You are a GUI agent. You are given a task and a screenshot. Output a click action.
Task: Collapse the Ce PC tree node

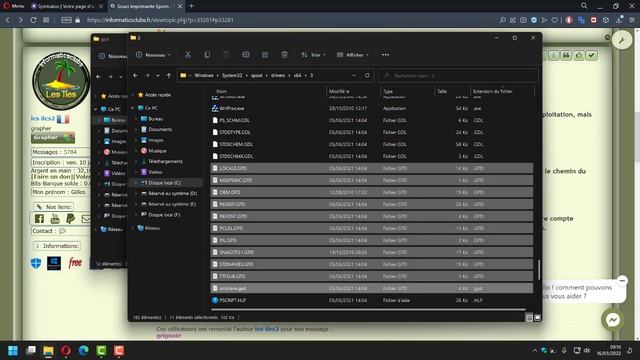coord(132,108)
